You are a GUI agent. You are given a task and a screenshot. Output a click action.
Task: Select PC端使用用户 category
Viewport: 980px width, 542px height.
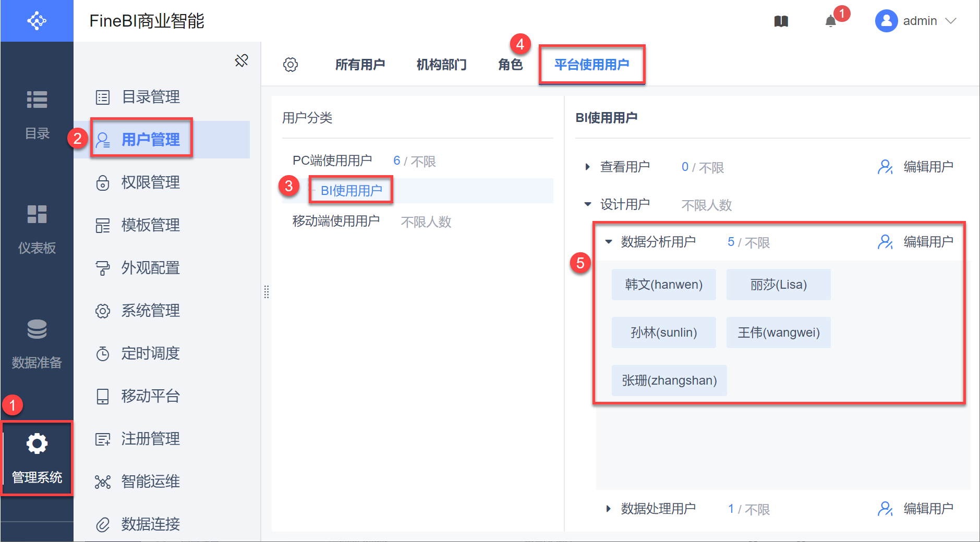332,161
